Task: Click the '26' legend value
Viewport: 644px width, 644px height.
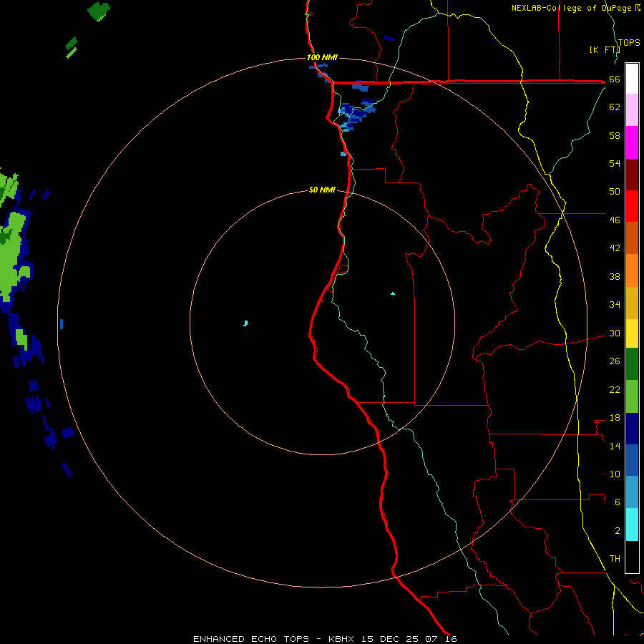Action: pos(615,361)
